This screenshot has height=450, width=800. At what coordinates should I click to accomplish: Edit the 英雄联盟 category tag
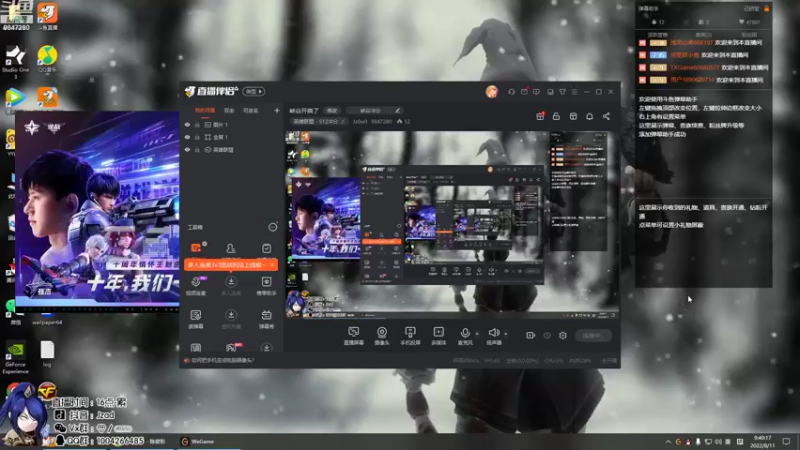click(x=318, y=121)
